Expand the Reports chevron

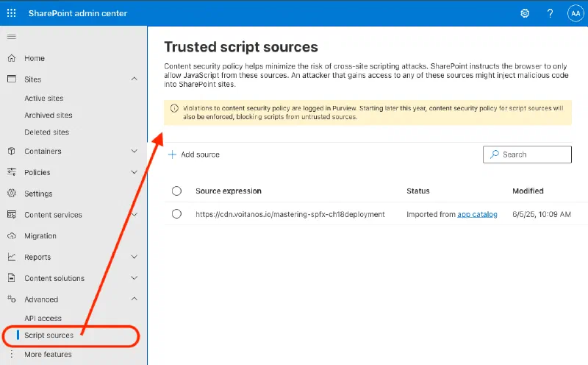[135, 257]
